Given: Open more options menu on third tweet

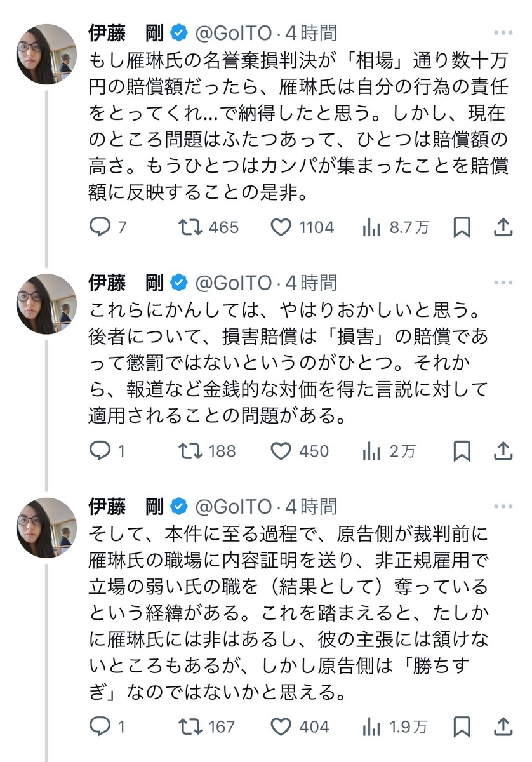Looking at the screenshot, I should click(x=503, y=507).
